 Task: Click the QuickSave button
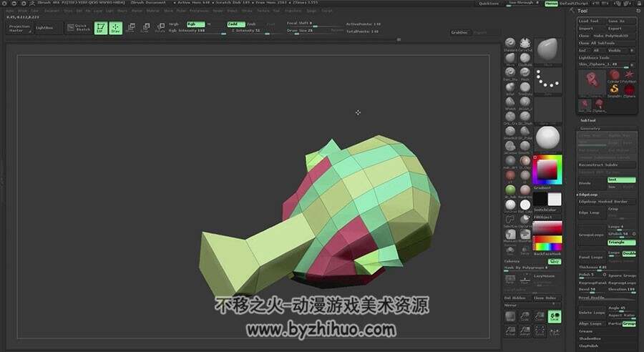pos(489,4)
